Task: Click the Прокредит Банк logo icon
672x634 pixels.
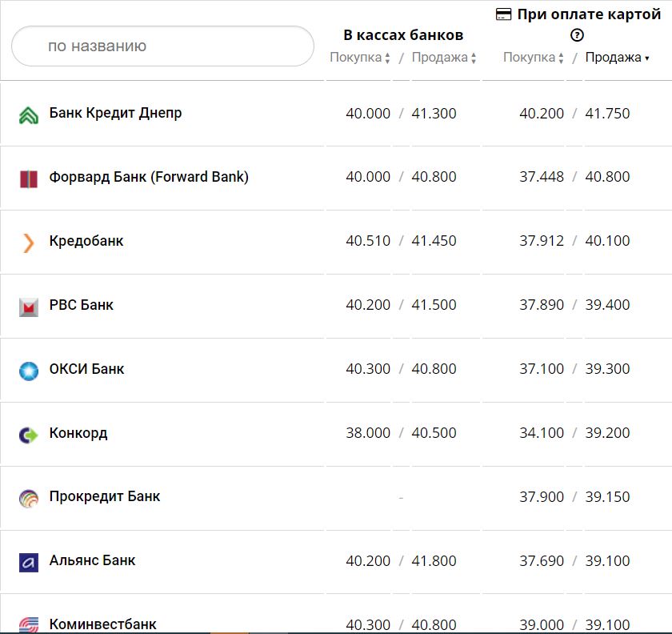Action: click(x=29, y=499)
